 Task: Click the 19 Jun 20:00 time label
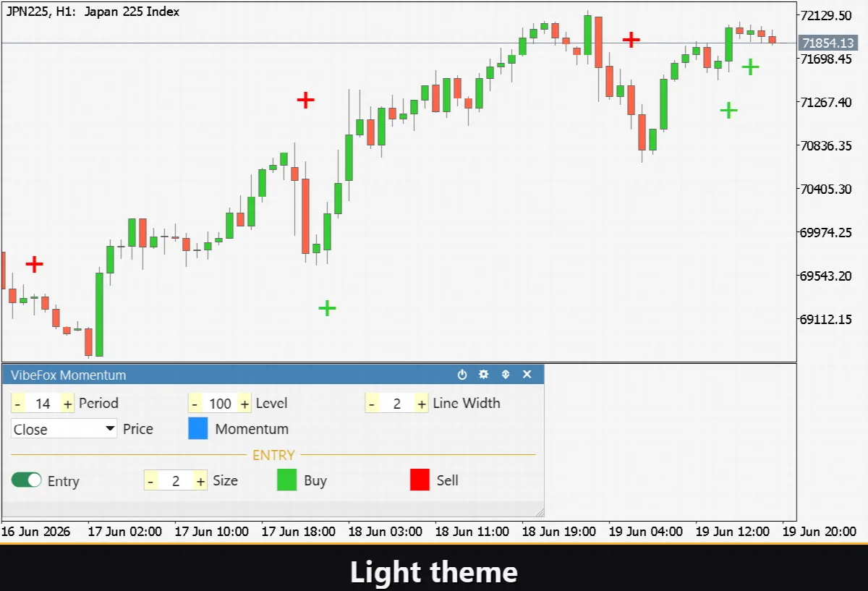point(820,532)
